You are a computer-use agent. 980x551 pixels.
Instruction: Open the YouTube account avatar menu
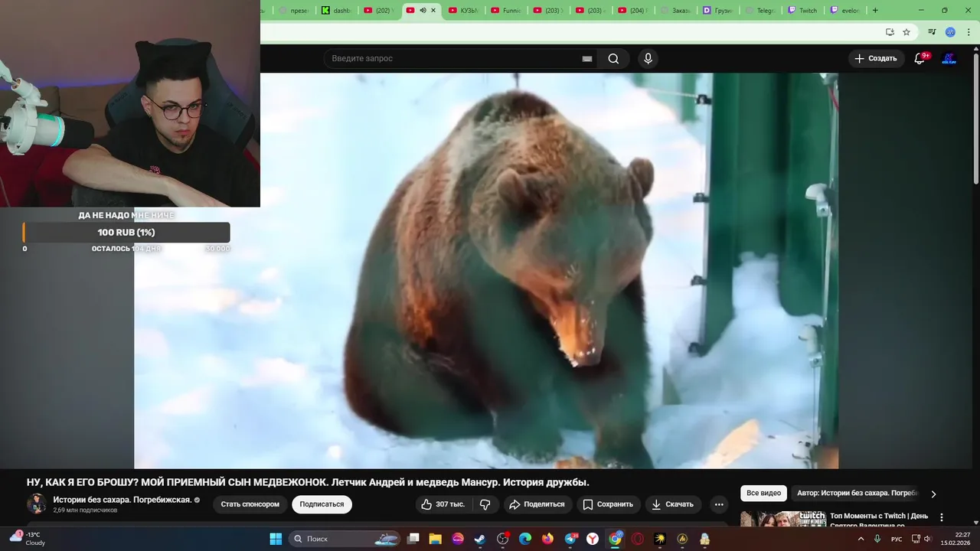click(x=949, y=58)
